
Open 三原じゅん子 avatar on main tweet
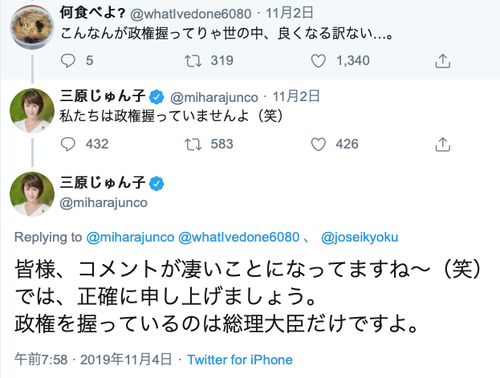pos(32,194)
